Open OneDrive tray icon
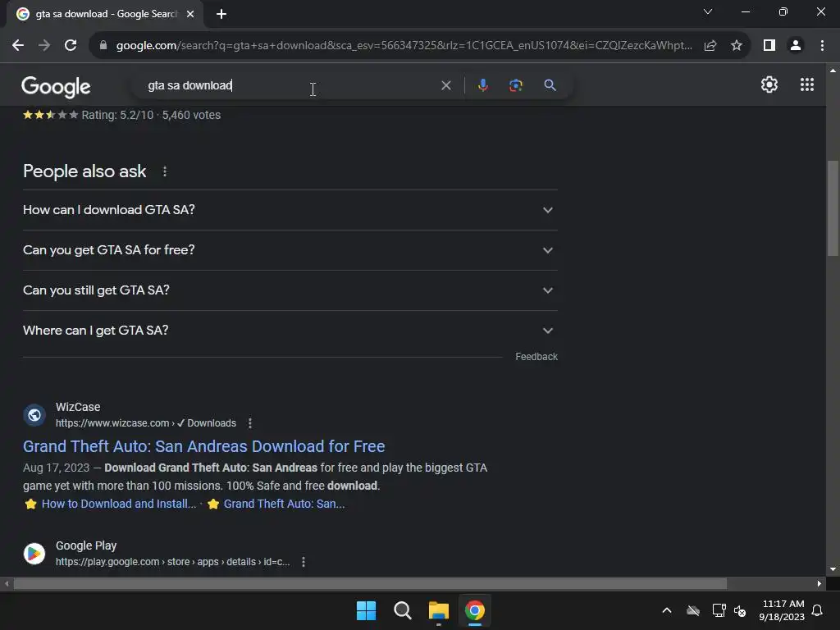Viewport: 840px width, 630px height. tap(693, 610)
